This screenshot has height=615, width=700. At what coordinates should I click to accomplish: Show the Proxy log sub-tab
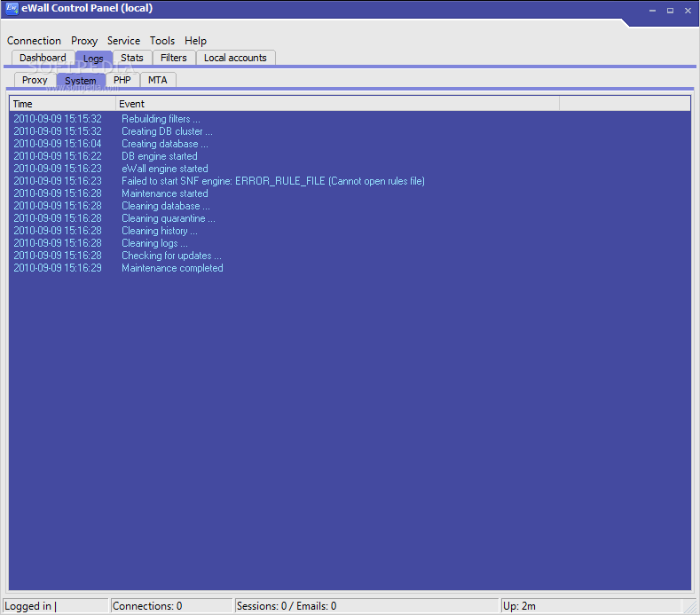(x=35, y=81)
